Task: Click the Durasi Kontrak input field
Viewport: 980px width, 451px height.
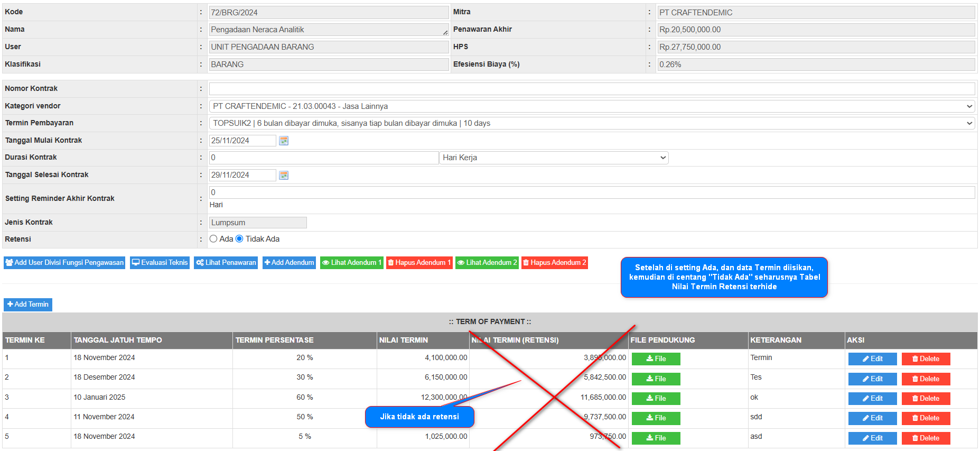Action: point(323,158)
